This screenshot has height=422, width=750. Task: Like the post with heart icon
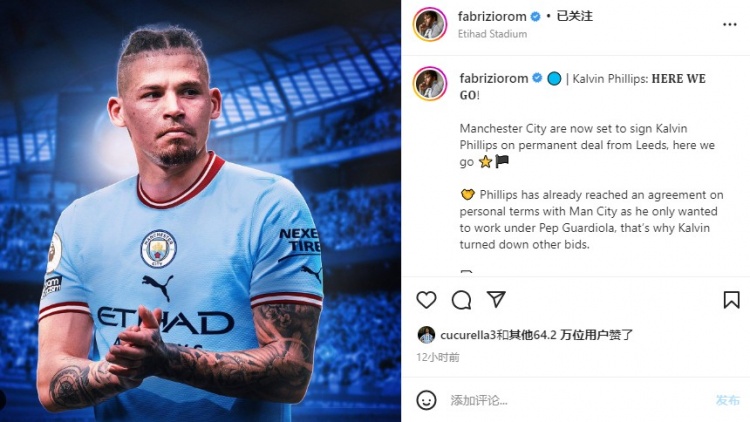426,300
